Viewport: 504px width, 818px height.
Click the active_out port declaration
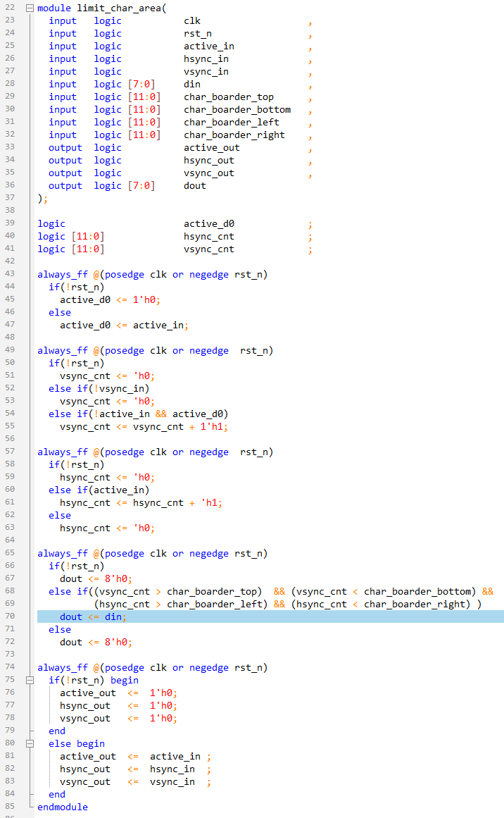(212, 148)
